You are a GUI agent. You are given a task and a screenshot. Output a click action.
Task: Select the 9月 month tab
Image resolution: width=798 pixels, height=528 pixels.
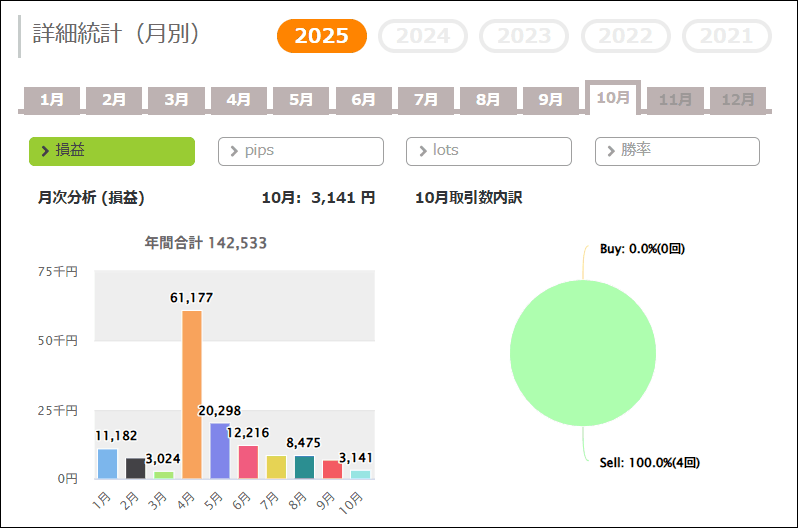coord(550,100)
